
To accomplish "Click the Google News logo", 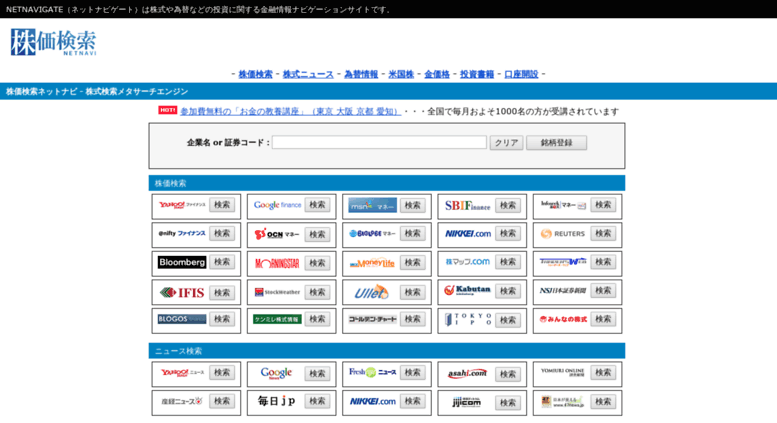I will [x=276, y=373].
